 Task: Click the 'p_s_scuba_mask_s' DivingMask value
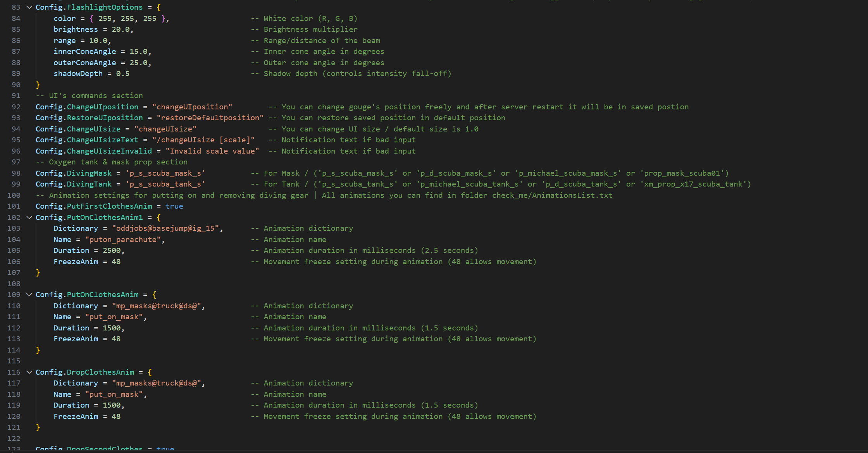(x=165, y=173)
